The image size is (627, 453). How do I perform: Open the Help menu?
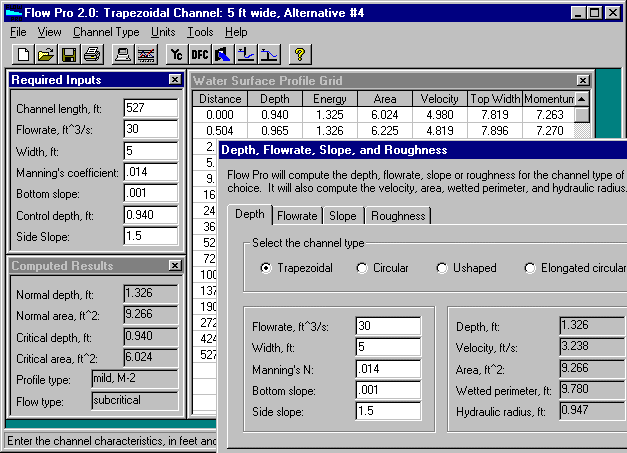[x=236, y=32]
